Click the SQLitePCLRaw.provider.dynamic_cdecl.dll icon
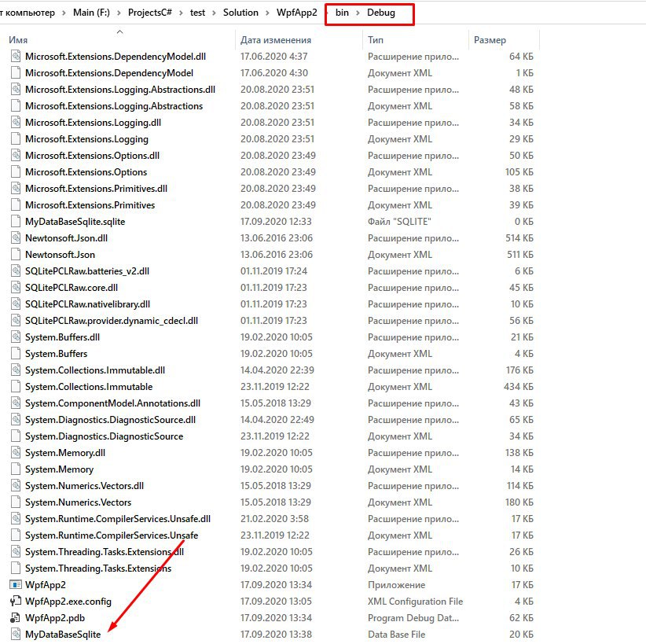The image size is (646, 644). [16, 320]
